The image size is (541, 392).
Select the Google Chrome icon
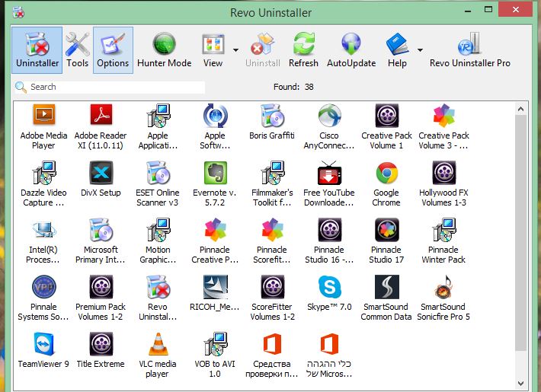[386, 174]
